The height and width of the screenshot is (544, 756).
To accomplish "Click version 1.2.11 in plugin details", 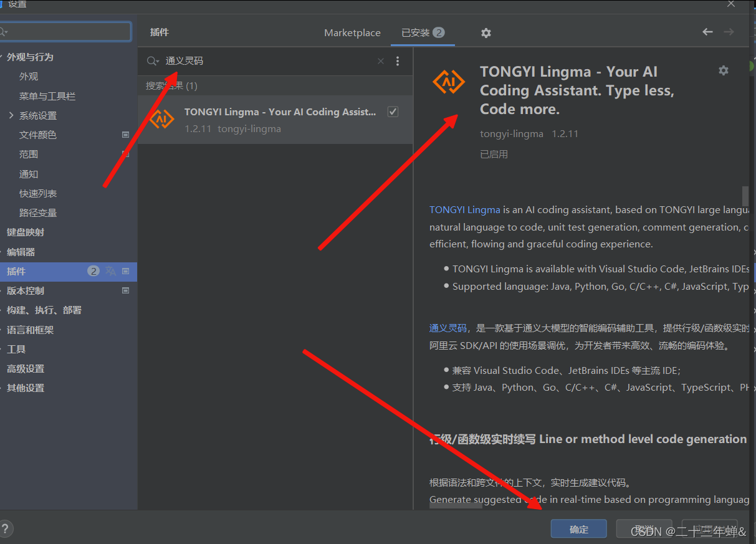I will pos(565,134).
